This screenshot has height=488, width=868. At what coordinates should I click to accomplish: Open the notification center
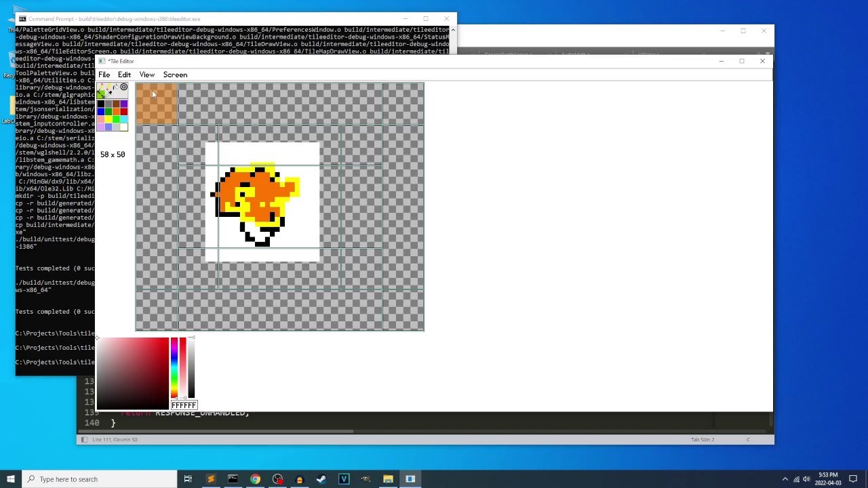(x=853, y=479)
